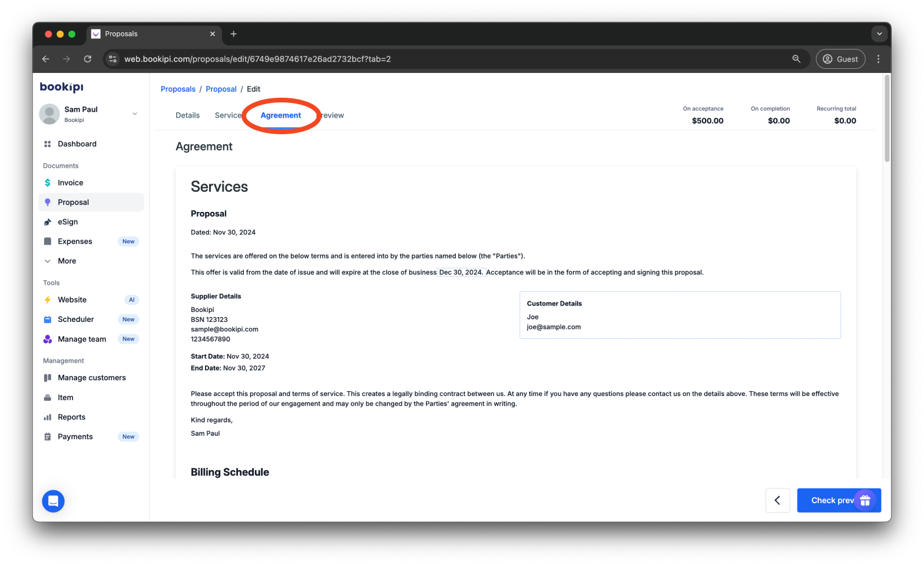Click the Item box icon

(48, 398)
